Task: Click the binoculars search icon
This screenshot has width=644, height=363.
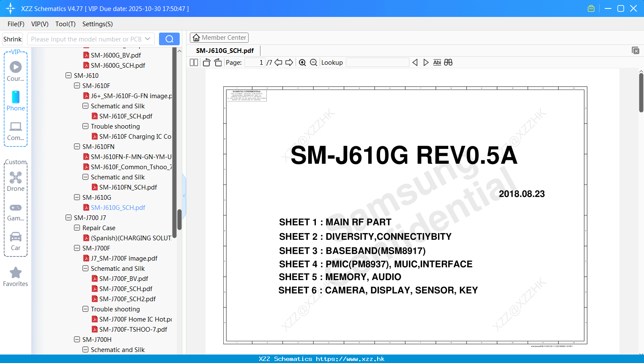Action: click(448, 62)
